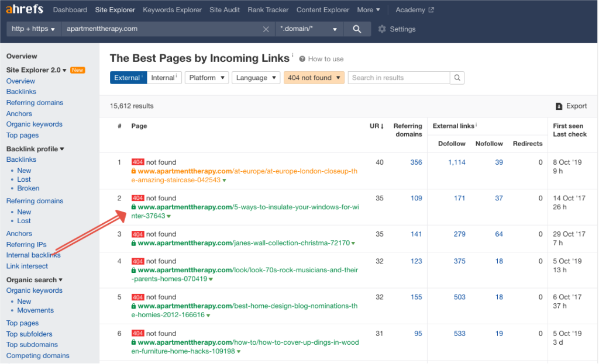599x364 pixels.
Task: Click the ahrefs logo
Action: click(25, 10)
